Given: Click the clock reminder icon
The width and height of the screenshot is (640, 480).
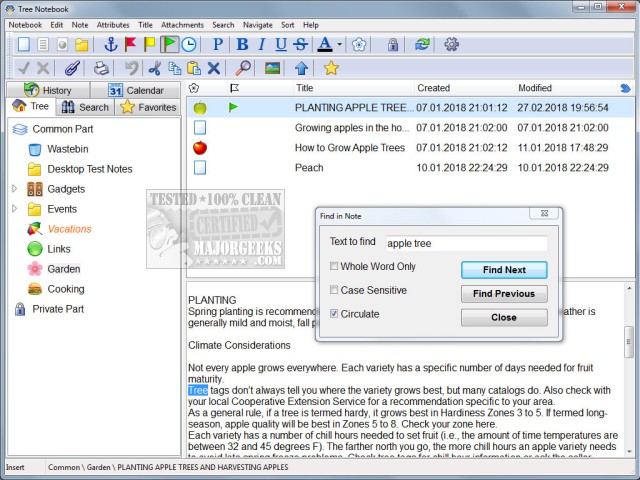Looking at the screenshot, I should pyautogui.click(x=189, y=44).
